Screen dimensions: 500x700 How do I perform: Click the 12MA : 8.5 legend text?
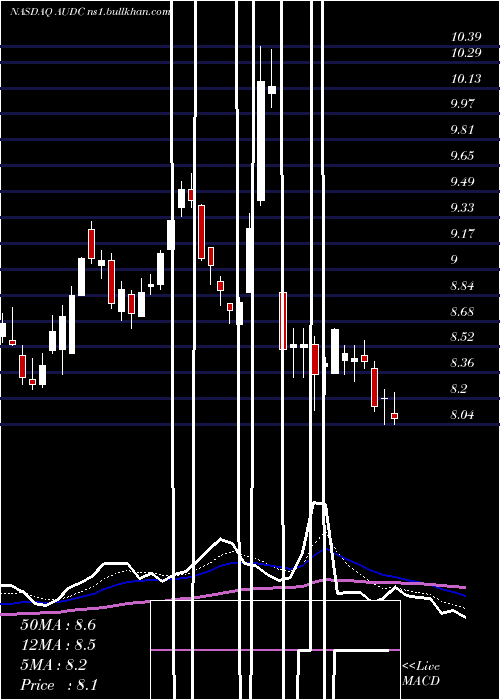pyautogui.click(x=58, y=645)
